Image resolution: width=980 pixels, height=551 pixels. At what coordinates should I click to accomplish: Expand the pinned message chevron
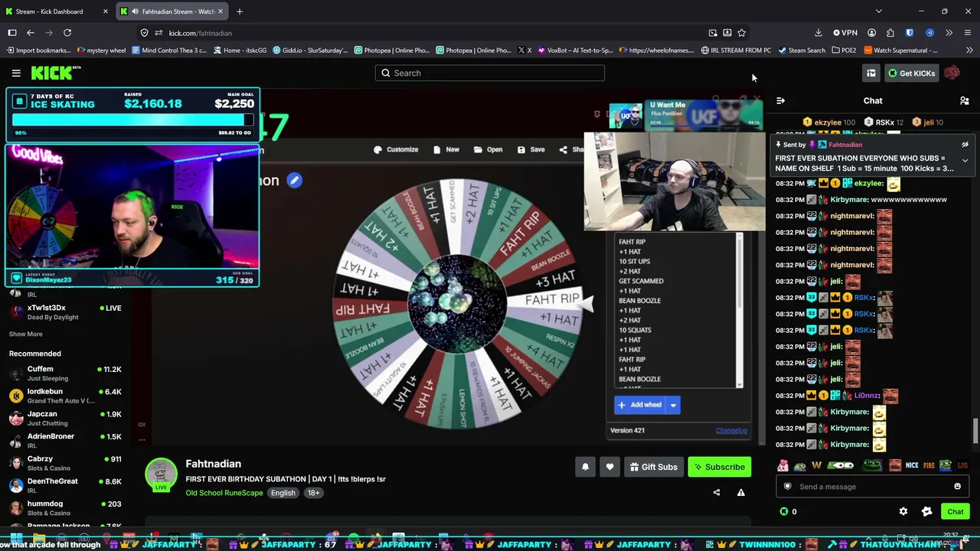coord(965,161)
